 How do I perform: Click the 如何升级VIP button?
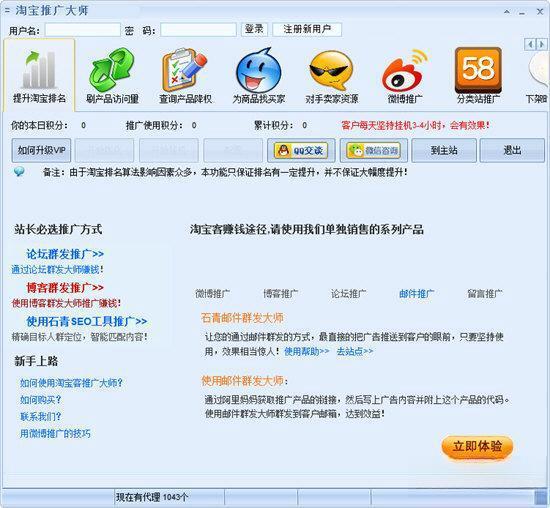pos(41,151)
